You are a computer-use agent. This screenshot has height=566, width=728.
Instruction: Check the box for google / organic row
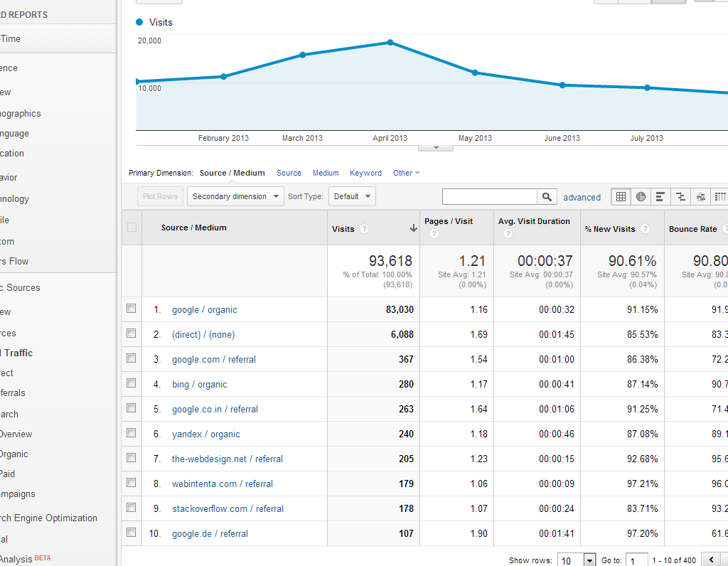coord(131,309)
